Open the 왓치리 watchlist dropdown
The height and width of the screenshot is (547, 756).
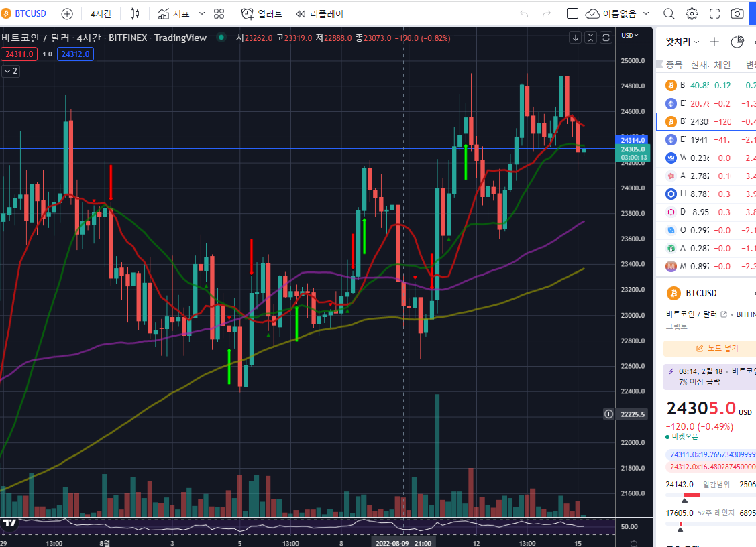tap(682, 42)
